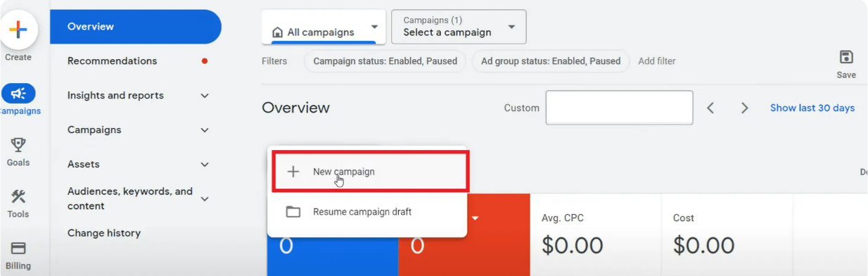Open Select a campaign dropdown
This screenshot has height=276, width=868.
coord(459,27)
